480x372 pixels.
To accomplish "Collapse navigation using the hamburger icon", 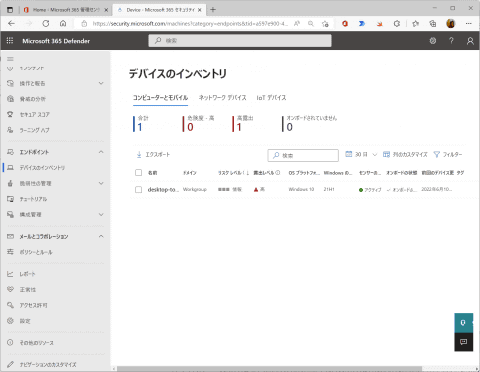I will click(x=10, y=59).
